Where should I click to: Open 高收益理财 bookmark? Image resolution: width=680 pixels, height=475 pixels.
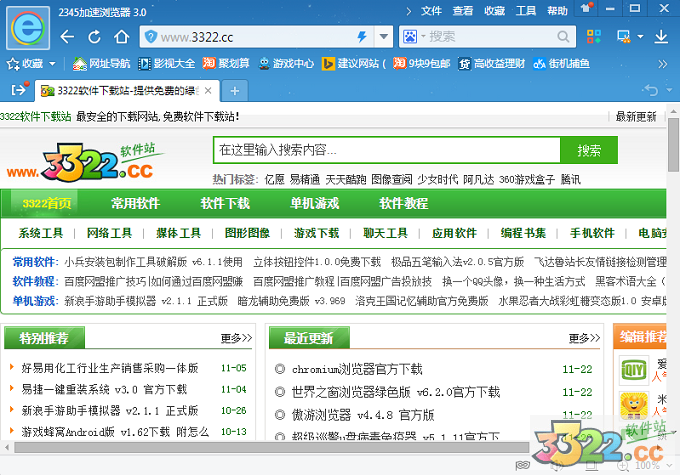tap(491, 64)
